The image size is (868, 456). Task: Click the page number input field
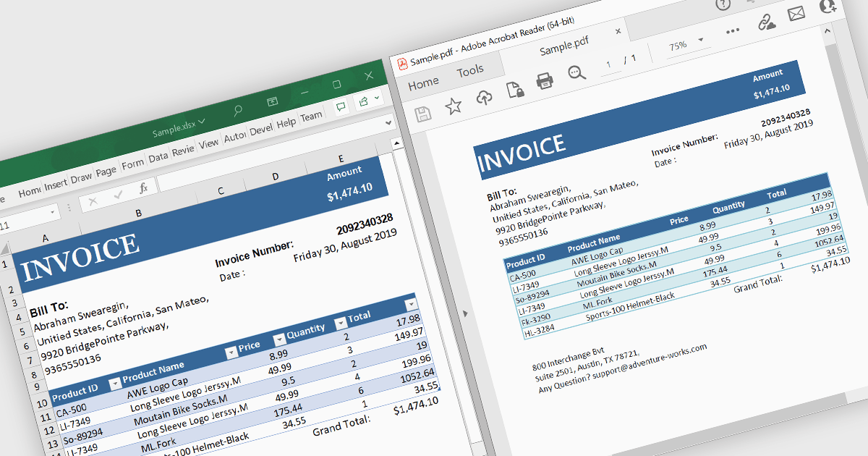pos(609,65)
